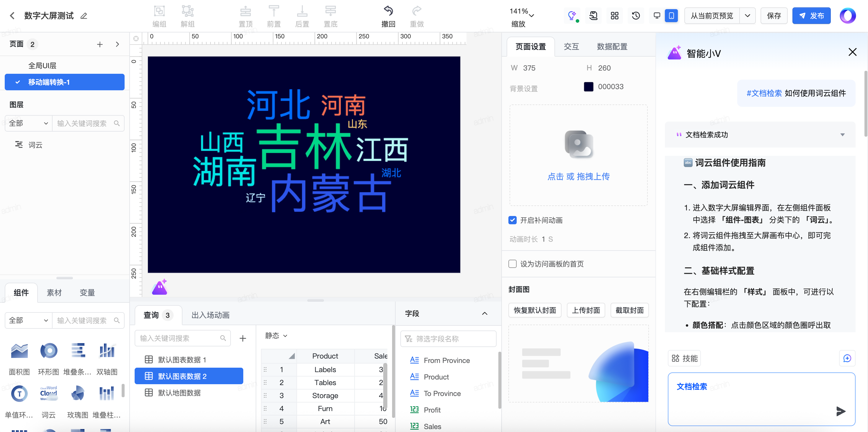
Task: Open the 000033 background color swatch
Action: click(588, 87)
